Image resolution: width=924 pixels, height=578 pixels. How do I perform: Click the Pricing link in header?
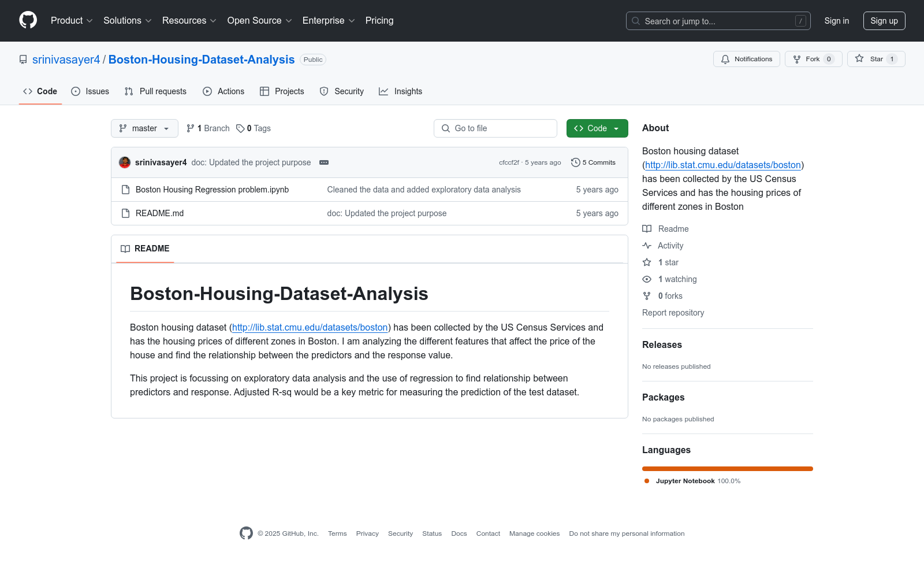pyautogui.click(x=379, y=20)
